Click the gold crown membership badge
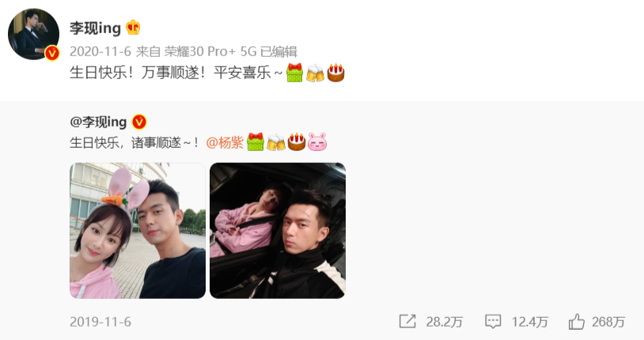The width and height of the screenshot is (644, 340). click(x=133, y=28)
